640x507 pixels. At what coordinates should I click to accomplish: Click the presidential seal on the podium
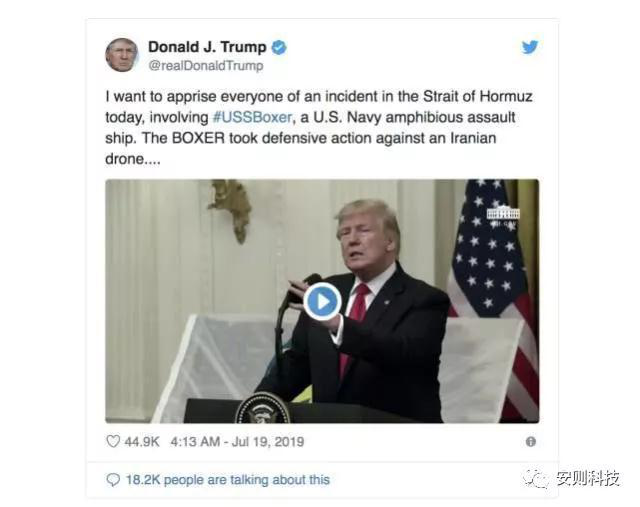263,408
